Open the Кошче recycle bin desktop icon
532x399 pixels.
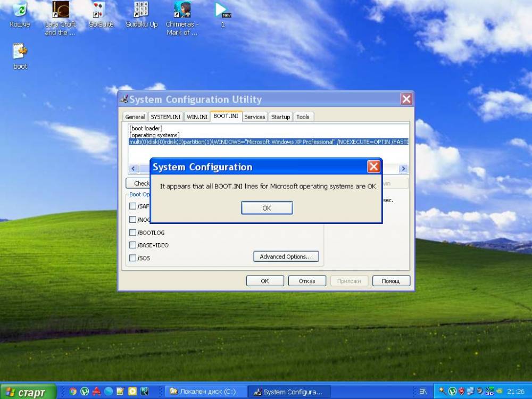(20, 14)
